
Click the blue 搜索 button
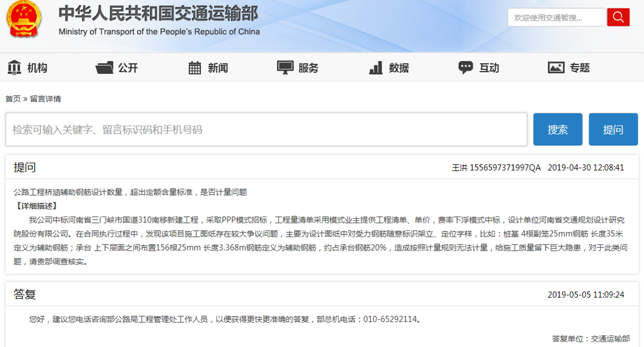pos(558,129)
